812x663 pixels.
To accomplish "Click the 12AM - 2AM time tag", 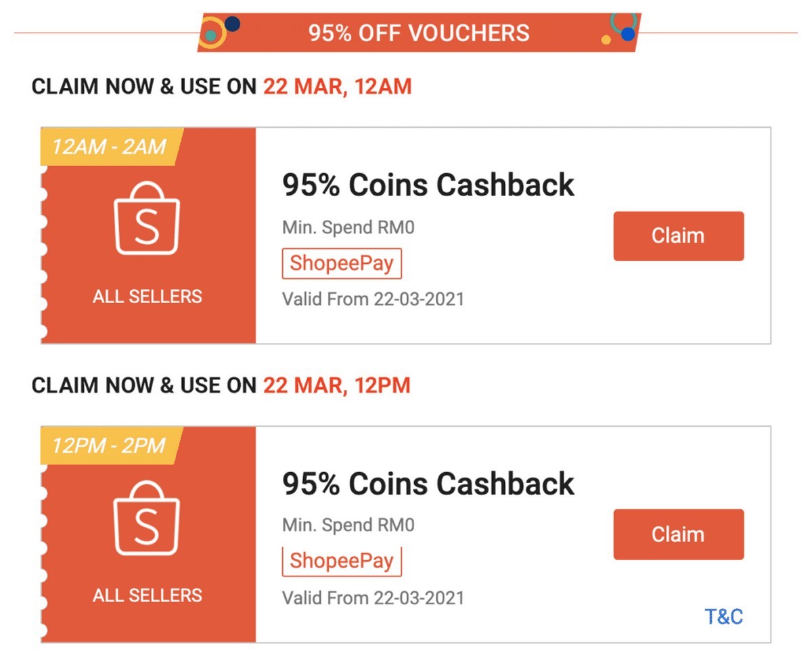I will [109, 146].
